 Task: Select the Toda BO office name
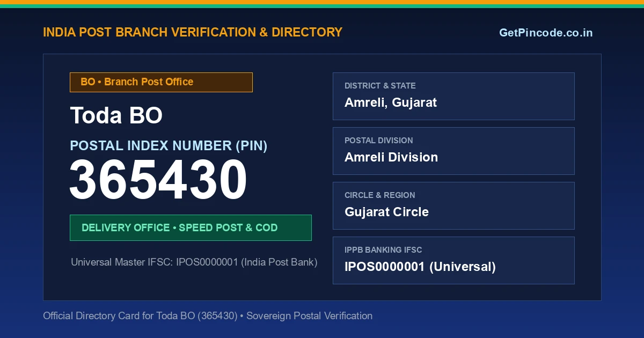(116, 115)
